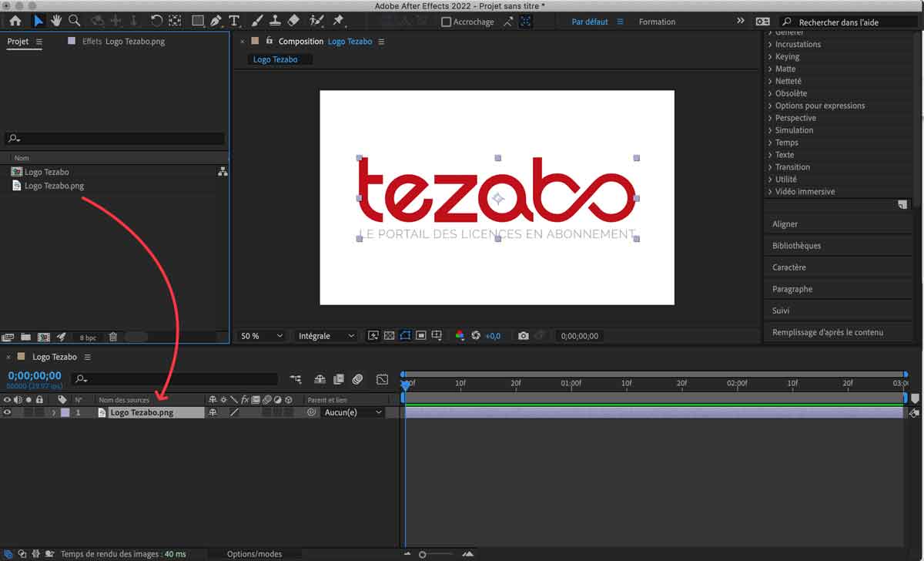The height and width of the screenshot is (561, 924).
Task: Click the Options/modes toggle button
Action: click(254, 554)
